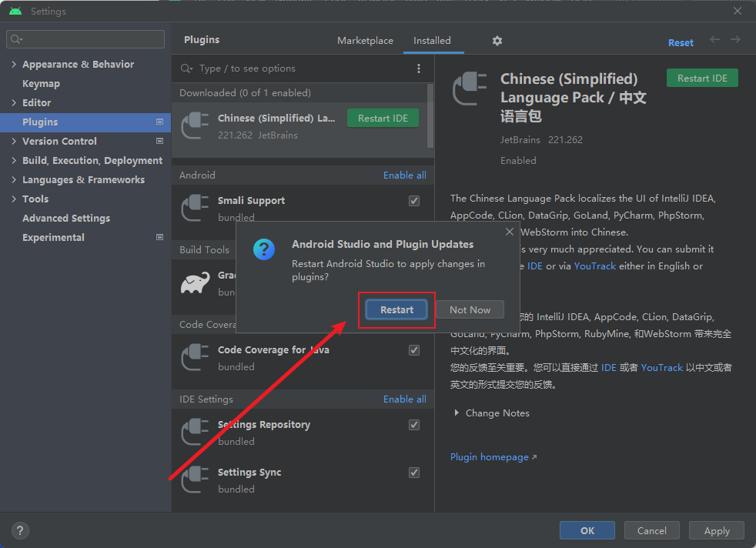Click Enable all for Android plugins
Viewport: 756px width, 548px height.
tap(404, 175)
